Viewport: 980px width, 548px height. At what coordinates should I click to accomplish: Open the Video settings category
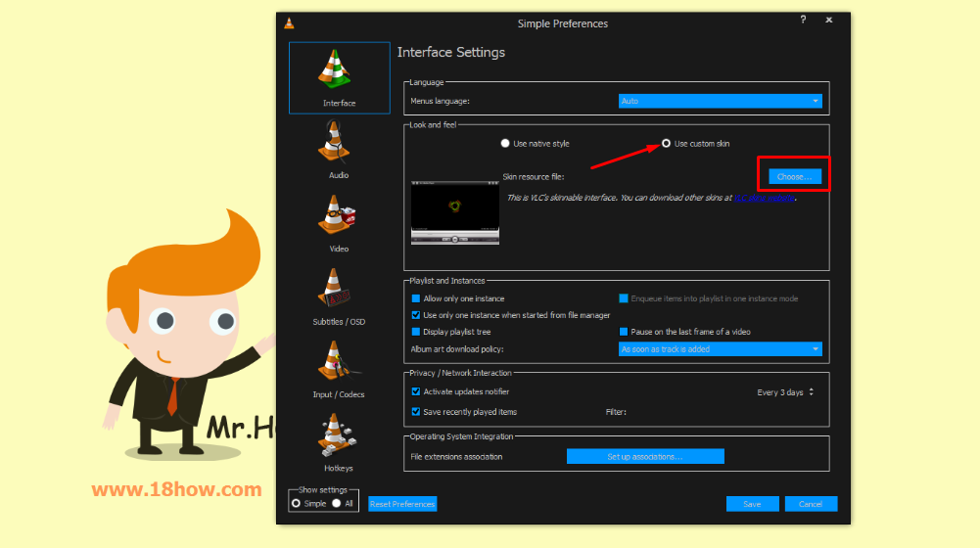pos(339,223)
